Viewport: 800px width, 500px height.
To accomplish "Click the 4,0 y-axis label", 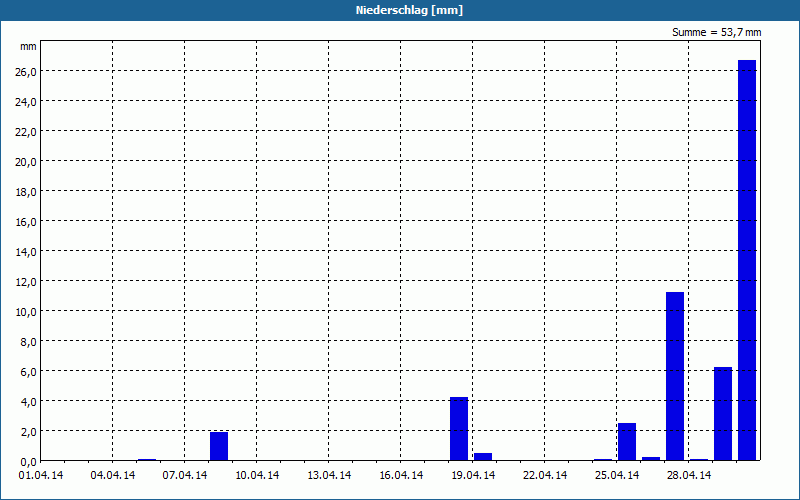I will (28, 402).
